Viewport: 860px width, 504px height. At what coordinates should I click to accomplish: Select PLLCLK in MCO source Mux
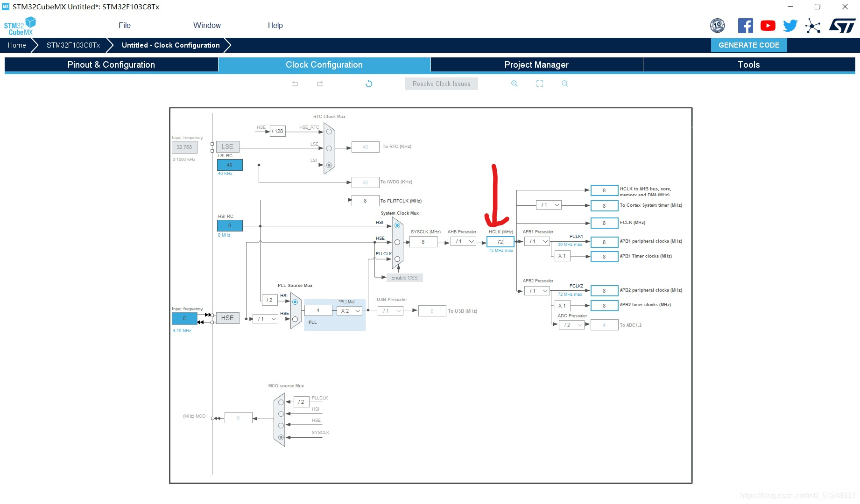pyautogui.click(x=281, y=402)
